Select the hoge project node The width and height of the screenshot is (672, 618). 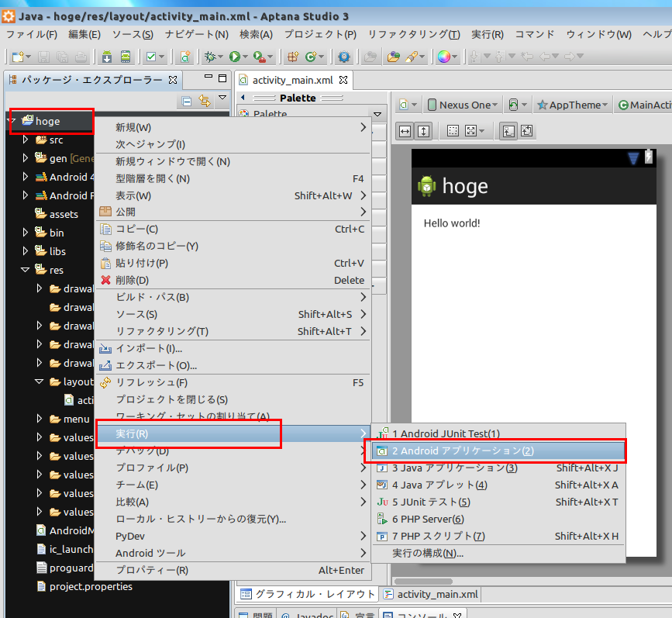[41, 122]
